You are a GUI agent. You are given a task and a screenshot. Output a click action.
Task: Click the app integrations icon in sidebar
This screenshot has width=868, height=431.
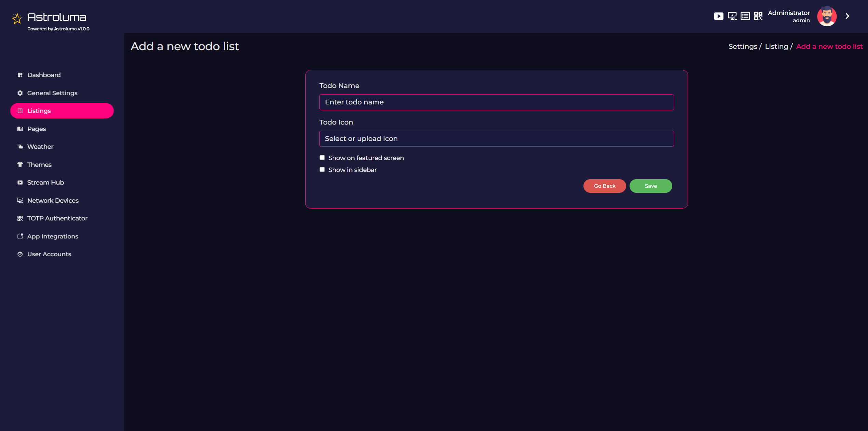[x=19, y=236]
